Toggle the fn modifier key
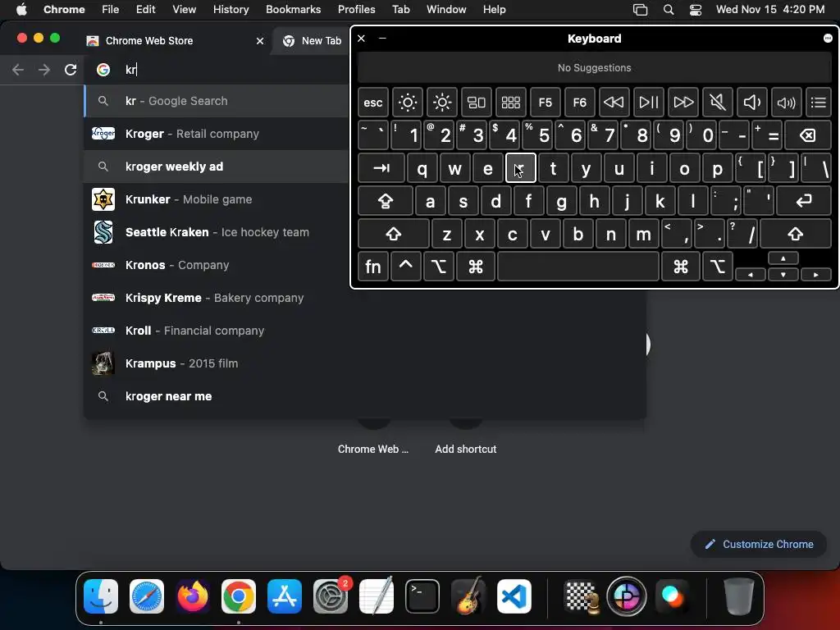 [x=373, y=267]
